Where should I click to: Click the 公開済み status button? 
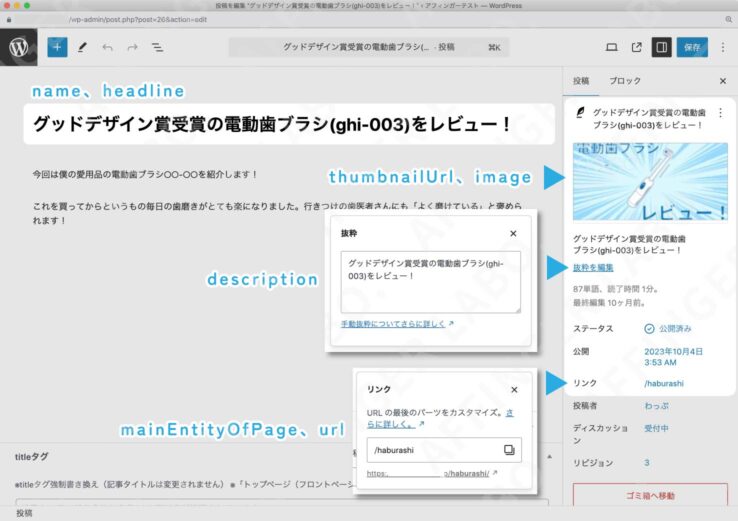tap(668, 329)
